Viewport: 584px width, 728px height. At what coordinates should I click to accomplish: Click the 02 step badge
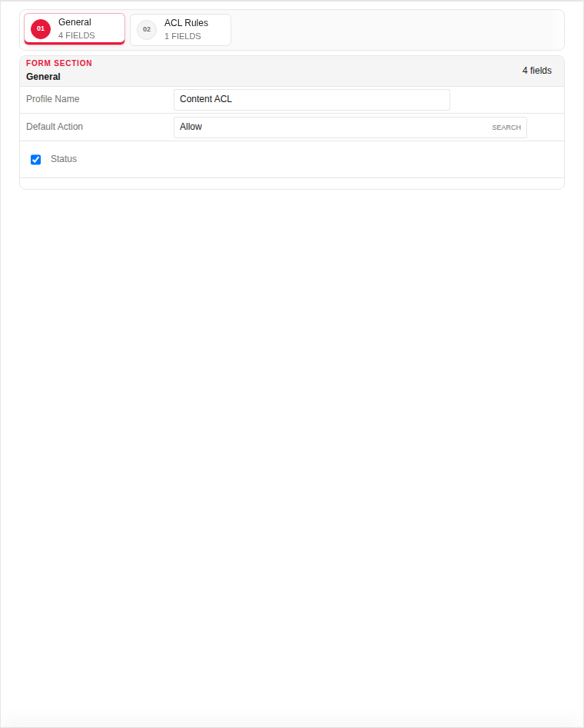[x=147, y=30]
